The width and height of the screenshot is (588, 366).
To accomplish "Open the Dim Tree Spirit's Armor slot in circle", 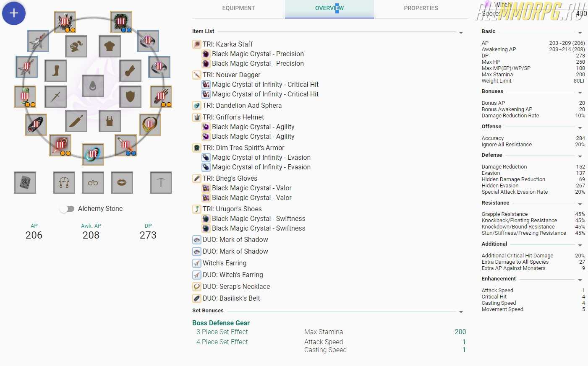I will [x=121, y=22].
